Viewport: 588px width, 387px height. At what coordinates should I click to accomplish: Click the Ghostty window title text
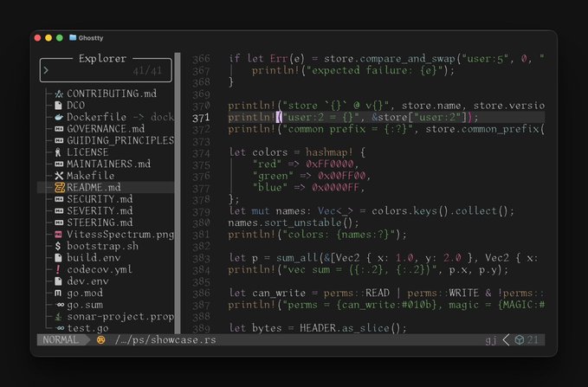pos(91,38)
